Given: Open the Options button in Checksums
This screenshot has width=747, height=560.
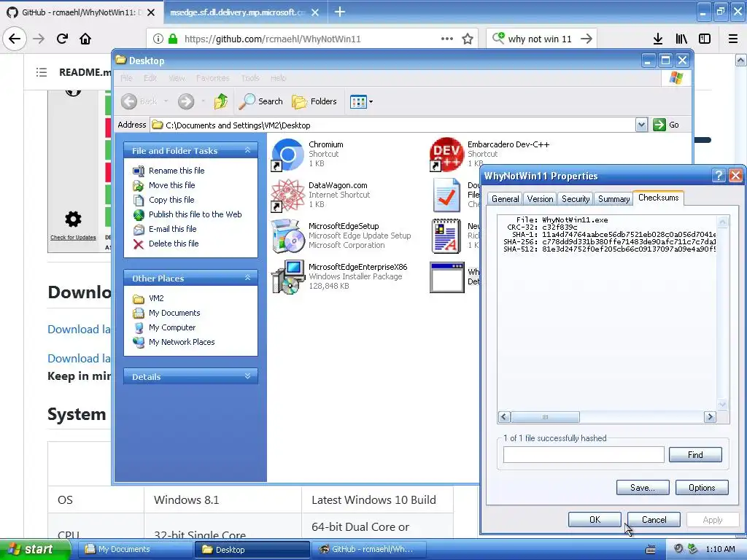Looking at the screenshot, I should (702, 488).
